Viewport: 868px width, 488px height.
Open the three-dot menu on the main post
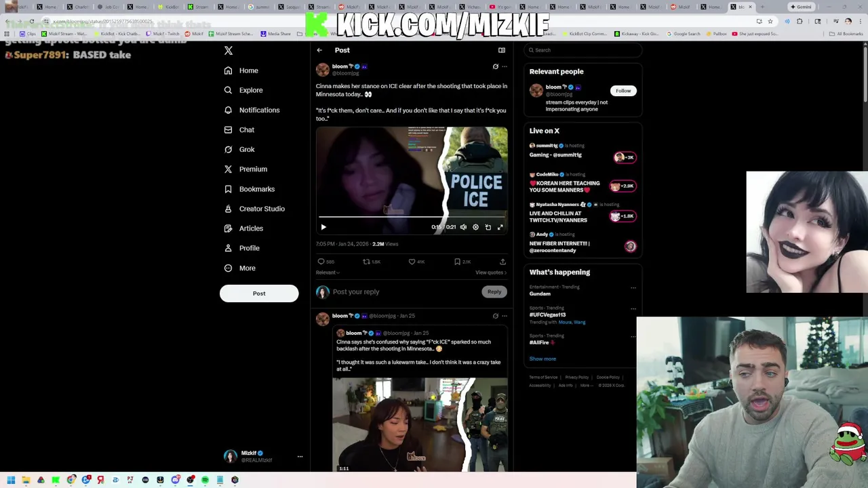(504, 66)
